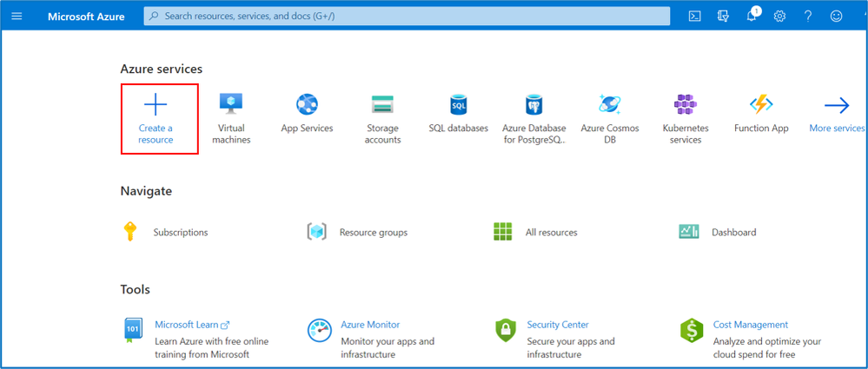The width and height of the screenshot is (868, 369).
Task: Click the App Services label text
Action: 307,128
